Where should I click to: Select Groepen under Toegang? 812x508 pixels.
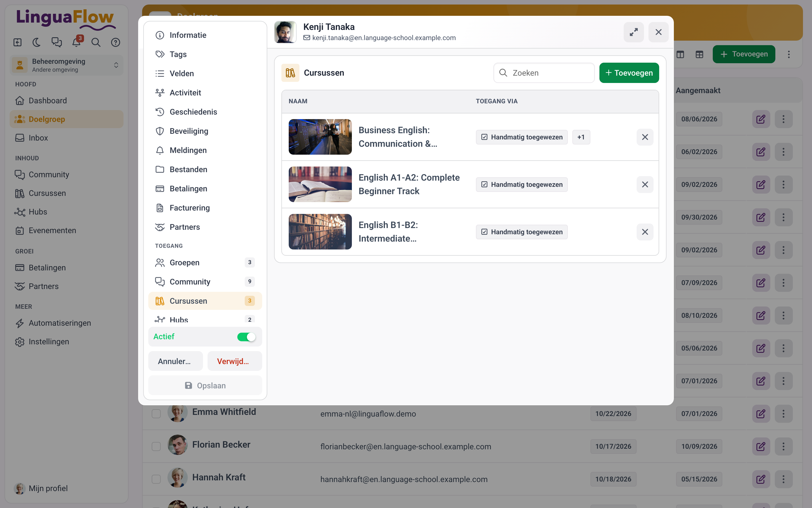(x=205, y=262)
